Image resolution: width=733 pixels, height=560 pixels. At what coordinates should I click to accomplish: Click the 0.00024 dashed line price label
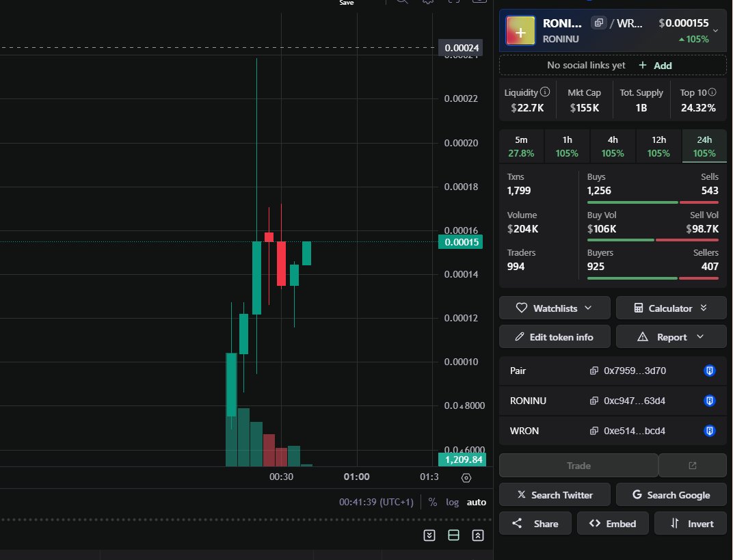462,48
